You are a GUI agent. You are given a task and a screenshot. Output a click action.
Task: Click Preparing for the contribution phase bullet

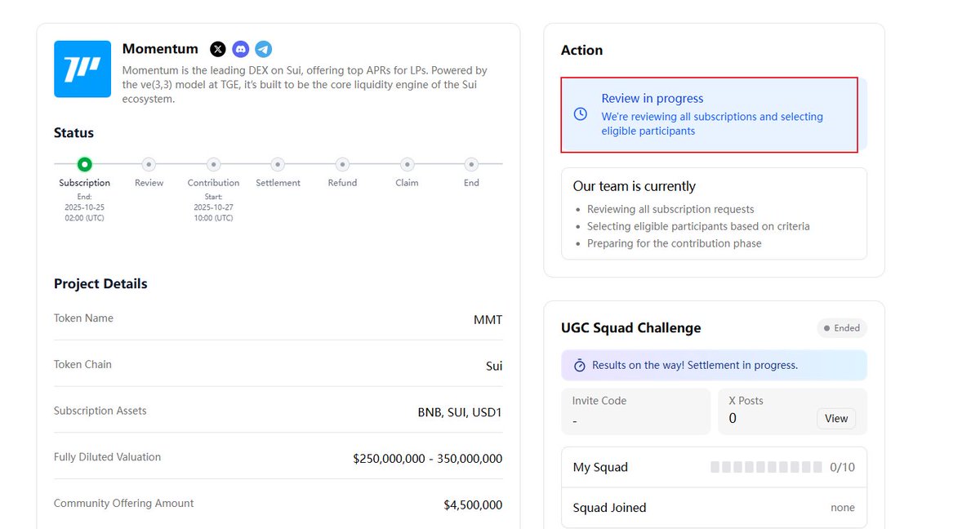pyautogui.click(x=674, y=243)
